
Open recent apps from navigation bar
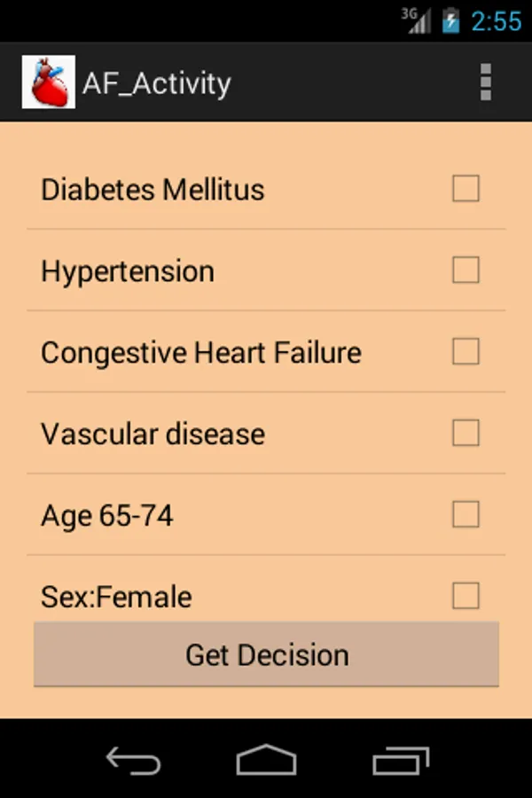(401, 760)
